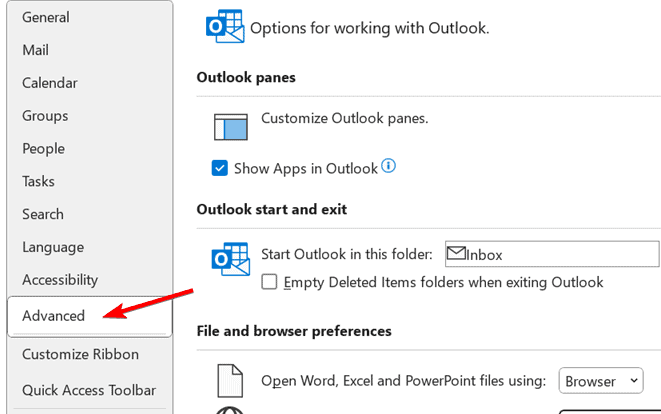Screen dimensions: 661x414
Task: Switch to the Calendar options category
Action: (50, 83)
